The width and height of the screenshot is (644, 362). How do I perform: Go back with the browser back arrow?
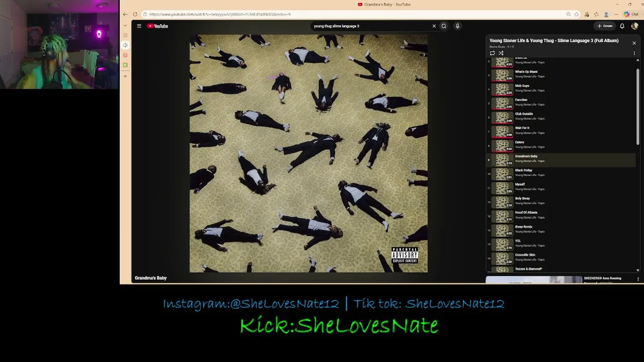pos(125,14)
